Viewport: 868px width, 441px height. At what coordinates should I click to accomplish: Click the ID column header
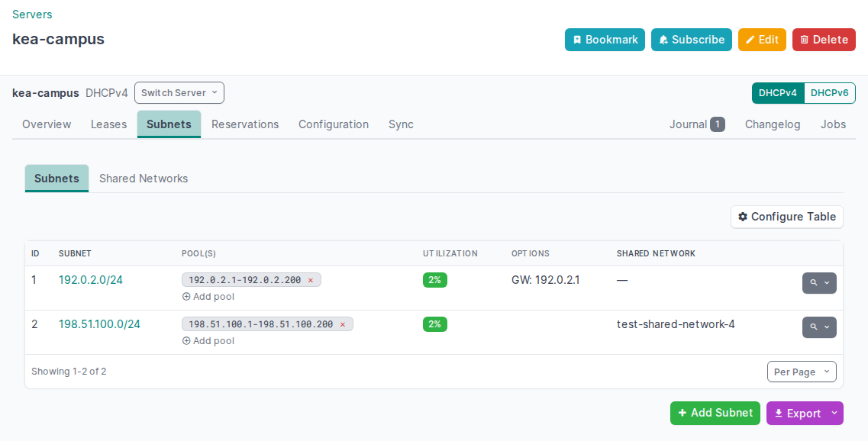click(x=35, y=253)
